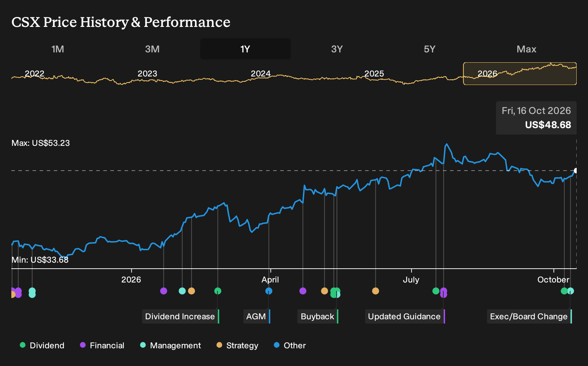Click first purple Financial dot after 2026 label
This screenshot has height=366, width=588.
163,291
